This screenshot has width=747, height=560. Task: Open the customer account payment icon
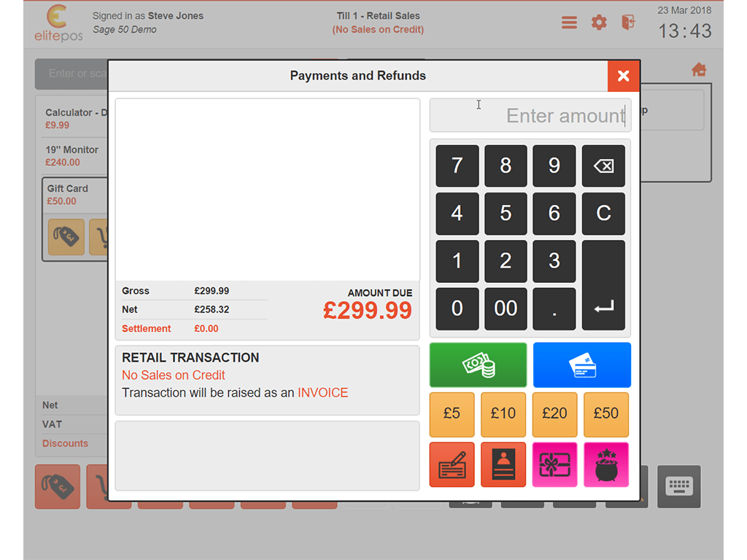click(x=503, y=464)
